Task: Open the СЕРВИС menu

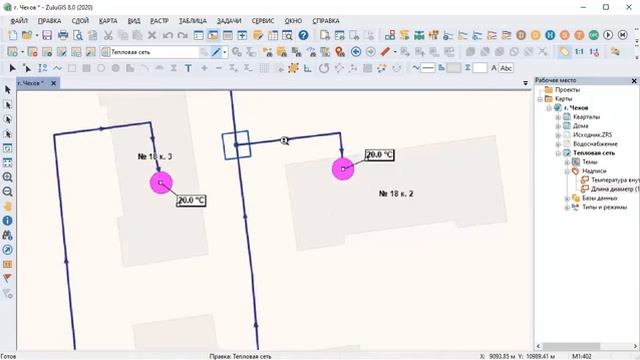Action: pos(263,21)
